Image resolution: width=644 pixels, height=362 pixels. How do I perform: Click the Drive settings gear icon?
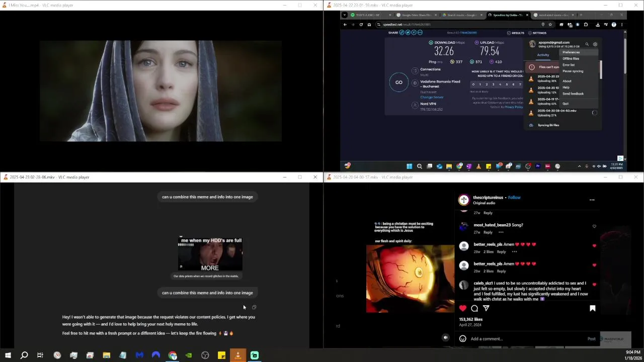[x=595, y=44]
